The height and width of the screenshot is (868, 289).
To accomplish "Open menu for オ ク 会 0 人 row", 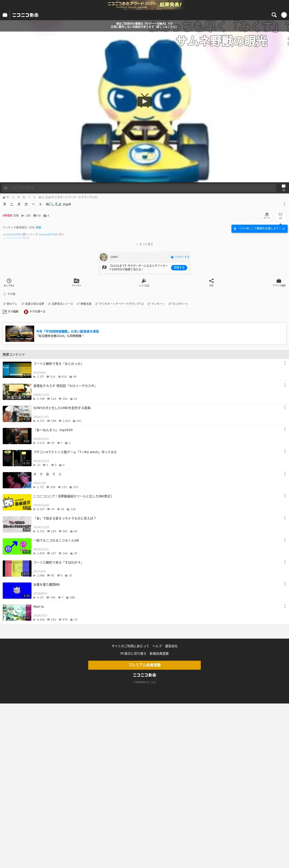I will 285,473.
